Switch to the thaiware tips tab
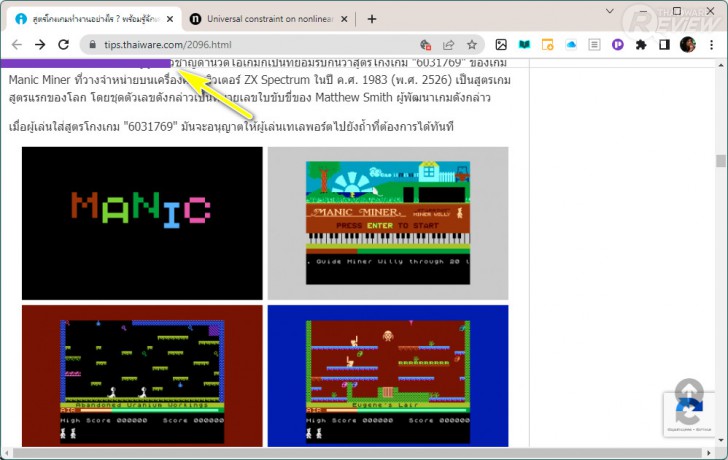Image resolution: width=728 pixels, height=460 pixels. pos(93,19)
